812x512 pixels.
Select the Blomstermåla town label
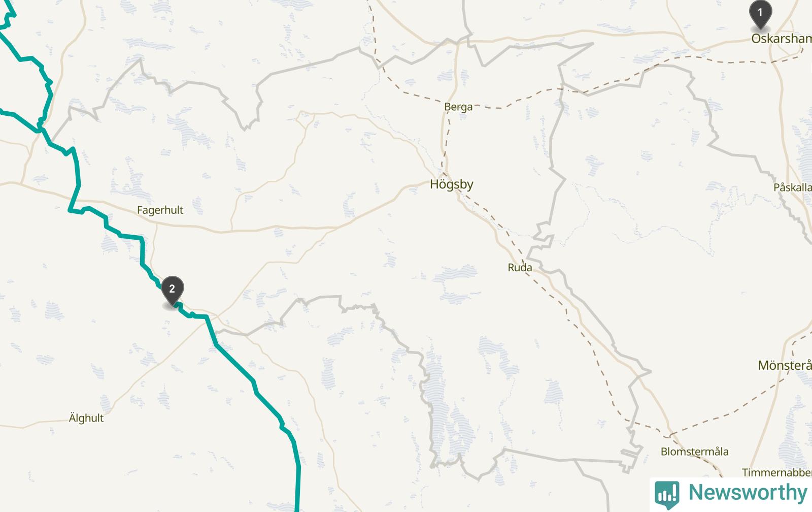tap(694, 452)
